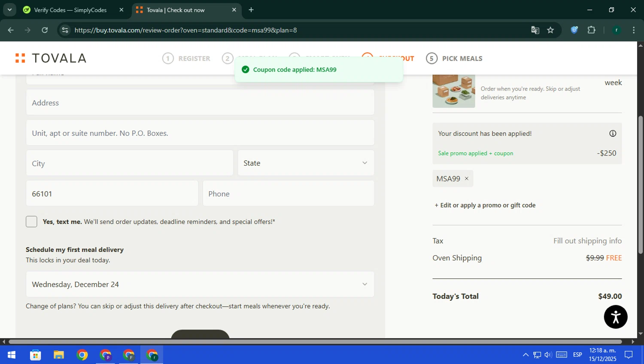Open a new browser tab
The image size is (644, 364).
click(x=251, y=10)
